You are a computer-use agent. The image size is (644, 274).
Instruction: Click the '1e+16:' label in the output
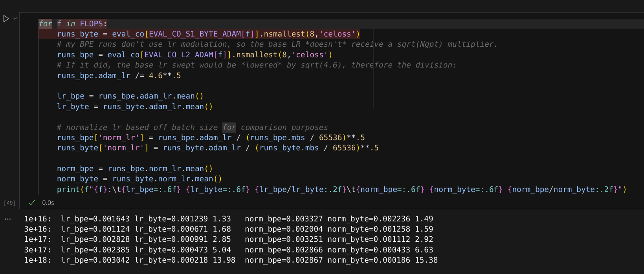point(38,219)
